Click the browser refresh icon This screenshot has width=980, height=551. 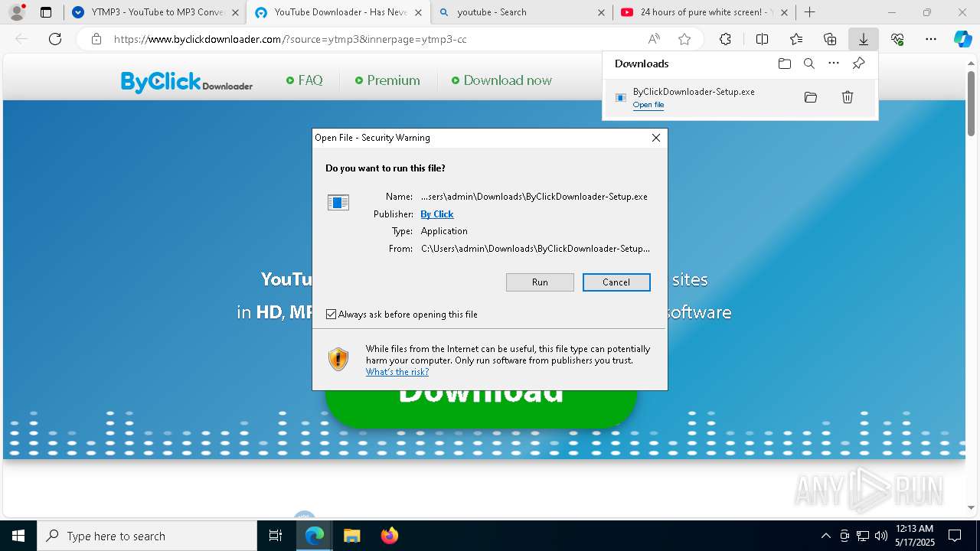click(x=55, y=39)
